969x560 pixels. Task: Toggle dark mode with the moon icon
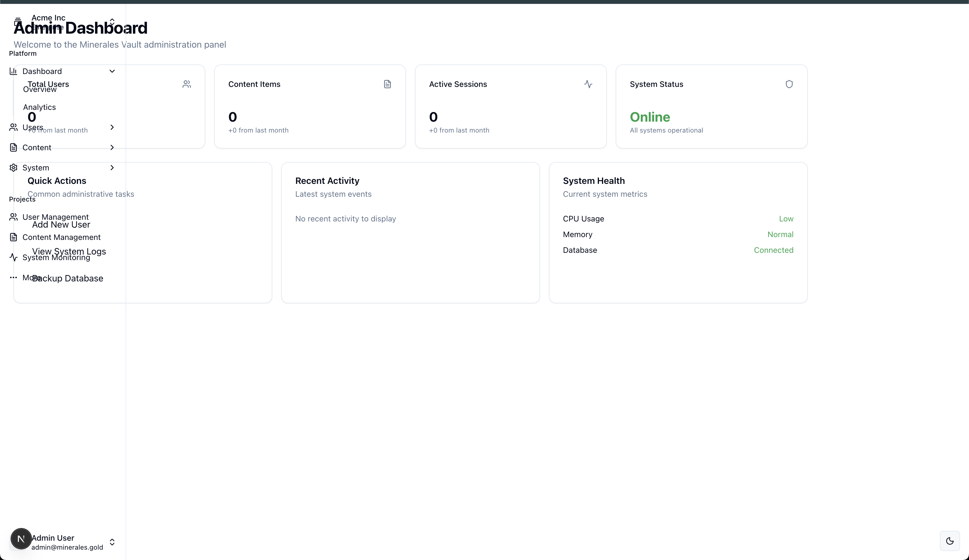(x=949, y=541)
